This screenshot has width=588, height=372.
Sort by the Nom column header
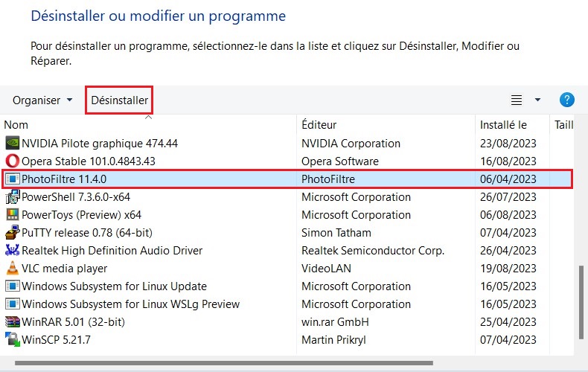(x=16, y=125)
